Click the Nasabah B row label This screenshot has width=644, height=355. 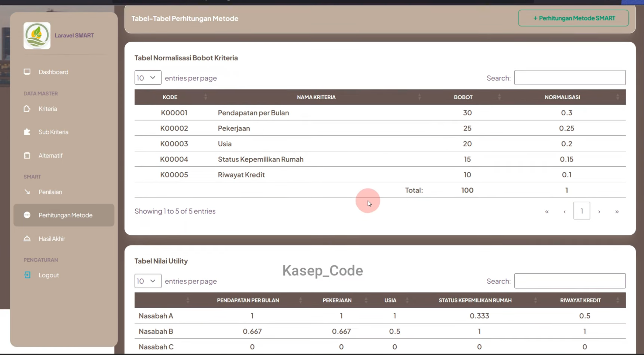pyautogui.click(x=156, y=331)
